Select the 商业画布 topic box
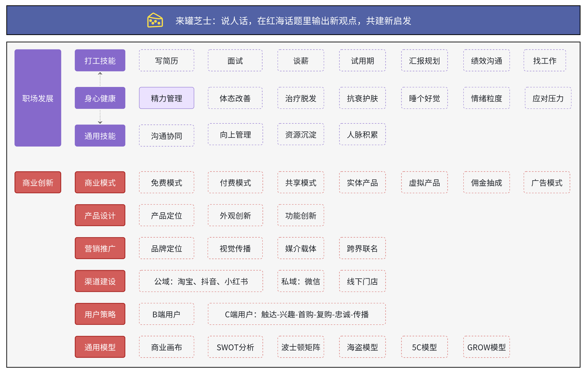This screenshot has height=372, width=588. 167,347
